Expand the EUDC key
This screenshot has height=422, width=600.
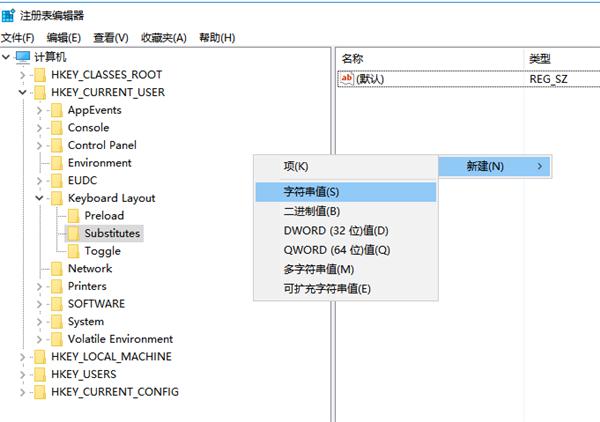(39, 181)
